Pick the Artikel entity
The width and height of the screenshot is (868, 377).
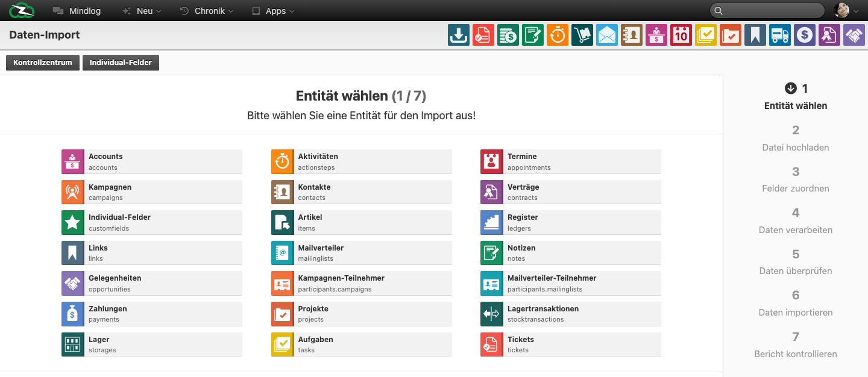(361, 222)
